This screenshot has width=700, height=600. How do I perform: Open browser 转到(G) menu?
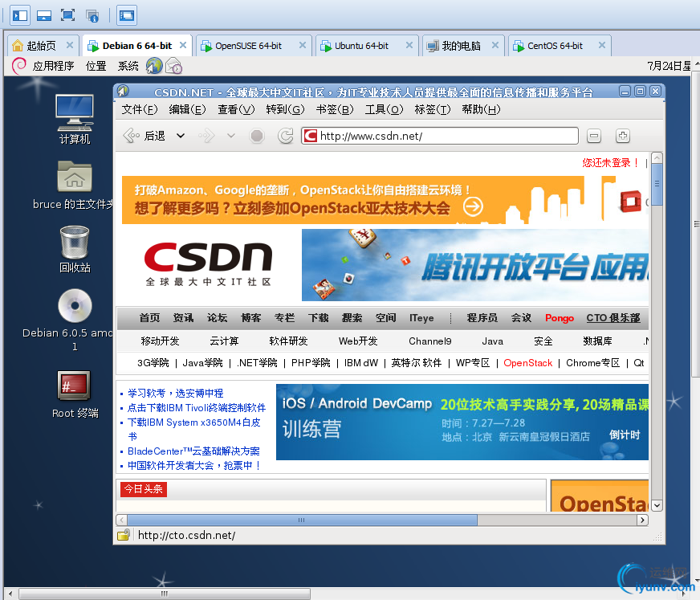[x=285, y=109]
